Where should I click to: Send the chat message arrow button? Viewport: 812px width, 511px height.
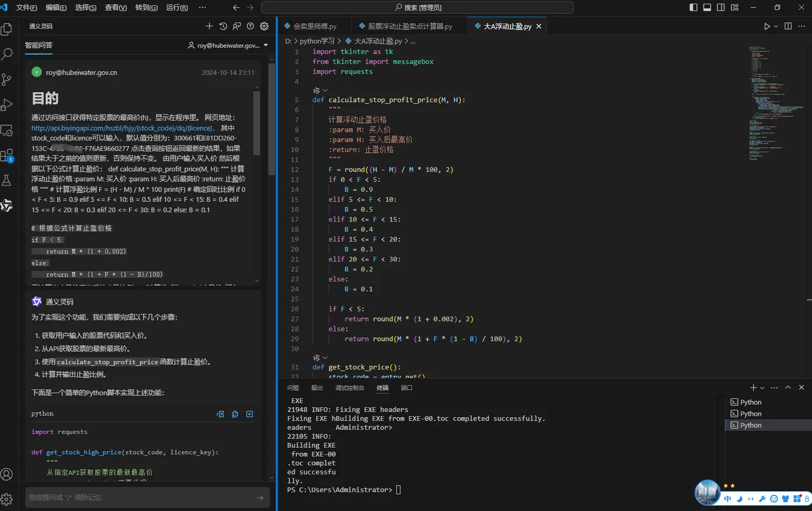click(260, 498)
